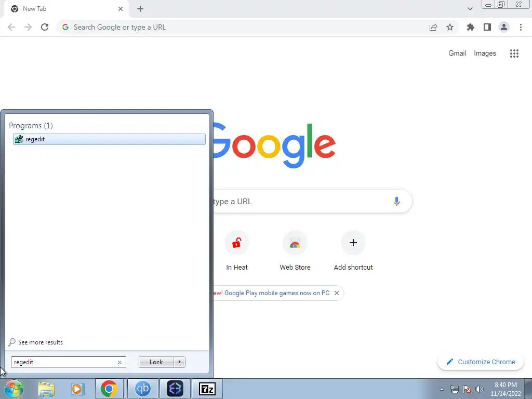532x399 pixels.
Task: Toggle the Chrome side panel
Action: click(x=487, y=27)
